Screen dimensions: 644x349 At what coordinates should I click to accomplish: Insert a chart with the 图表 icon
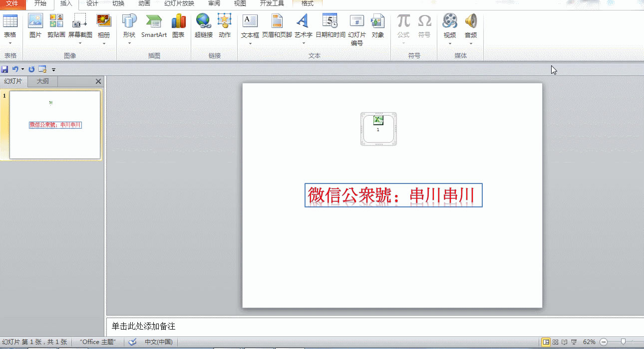click(178, 27)
